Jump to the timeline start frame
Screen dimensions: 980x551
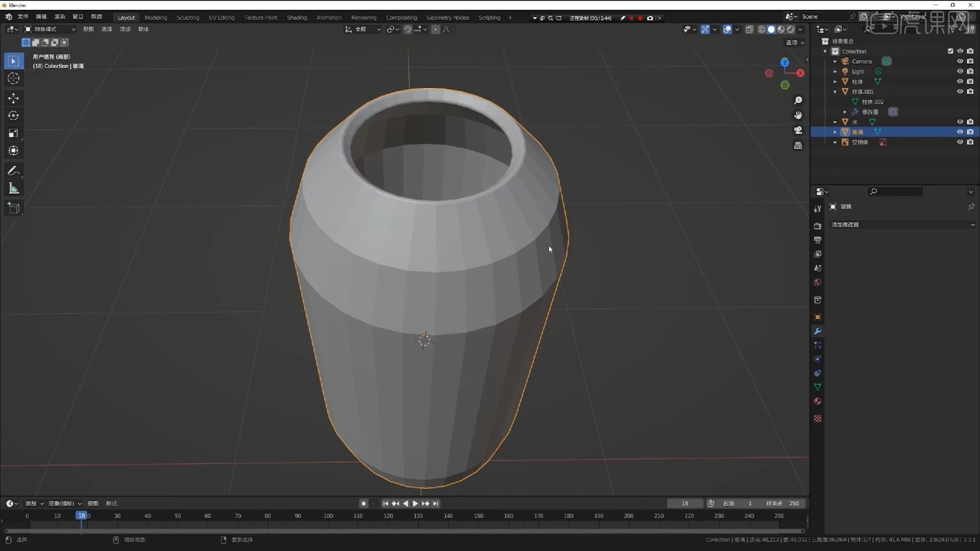tap(385, 504)
